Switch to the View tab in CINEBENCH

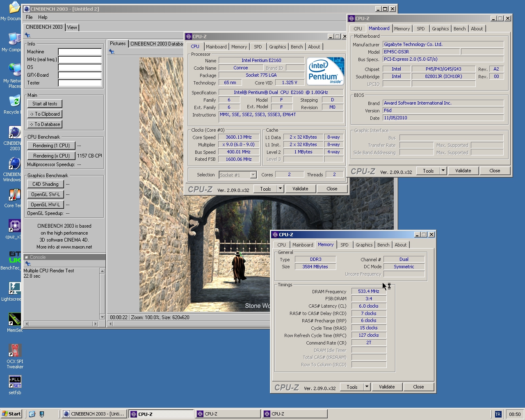click(72, 27)
